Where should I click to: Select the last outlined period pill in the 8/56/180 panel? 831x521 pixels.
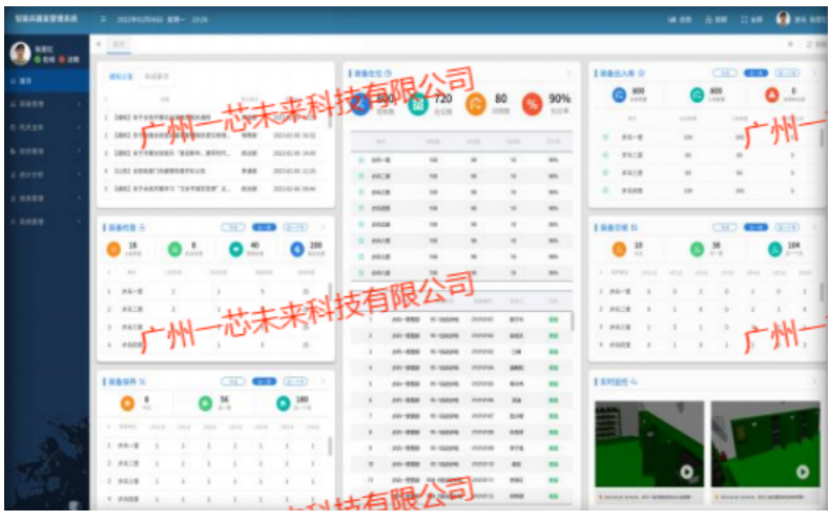(296, 382)
